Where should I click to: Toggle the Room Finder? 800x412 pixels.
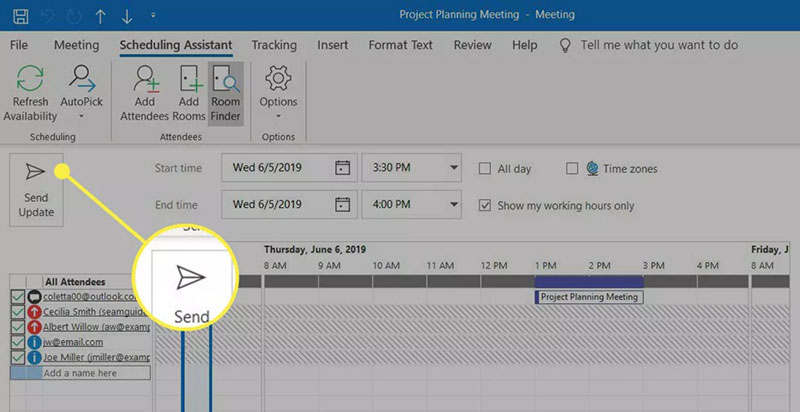pos(226,93)
